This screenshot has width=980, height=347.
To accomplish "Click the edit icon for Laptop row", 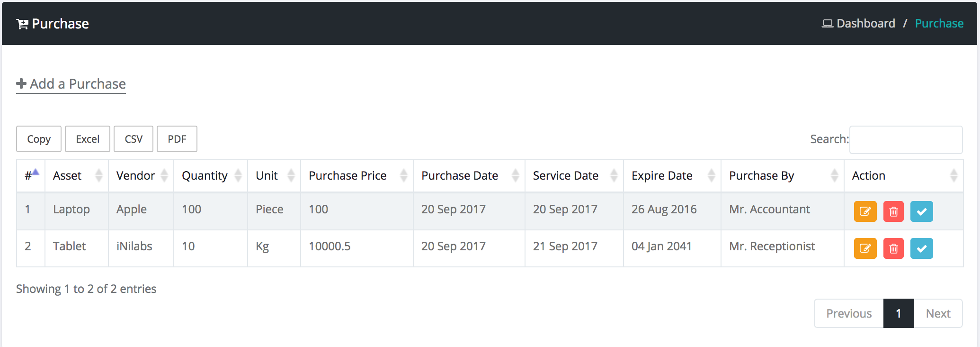I will tap(865, 211).
